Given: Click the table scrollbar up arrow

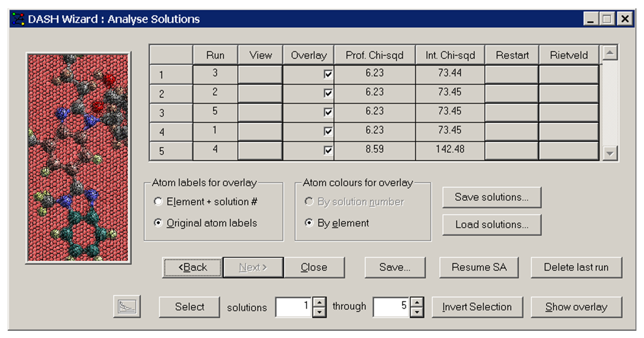Looking at the screenshot, I should point(610,53).
